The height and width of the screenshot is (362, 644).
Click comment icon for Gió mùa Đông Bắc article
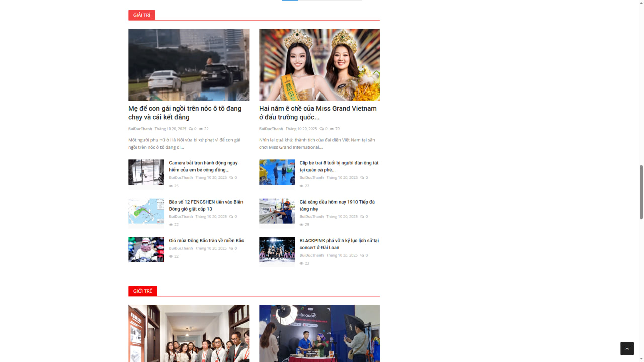click(231, 248)
